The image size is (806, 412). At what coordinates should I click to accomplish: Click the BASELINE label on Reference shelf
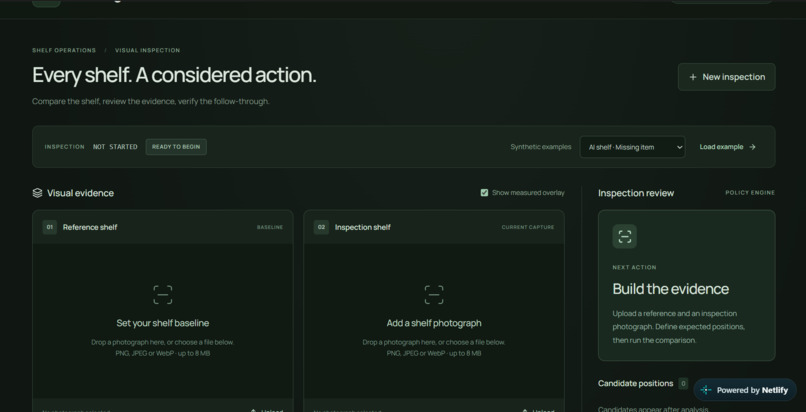tap(270, 227)
